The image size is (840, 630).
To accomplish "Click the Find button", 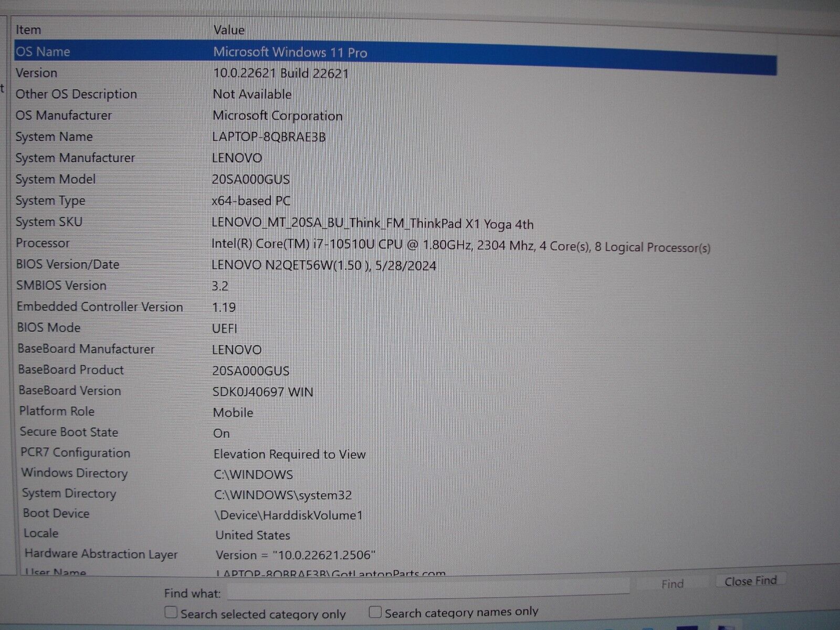I will (x=672, y=584).
